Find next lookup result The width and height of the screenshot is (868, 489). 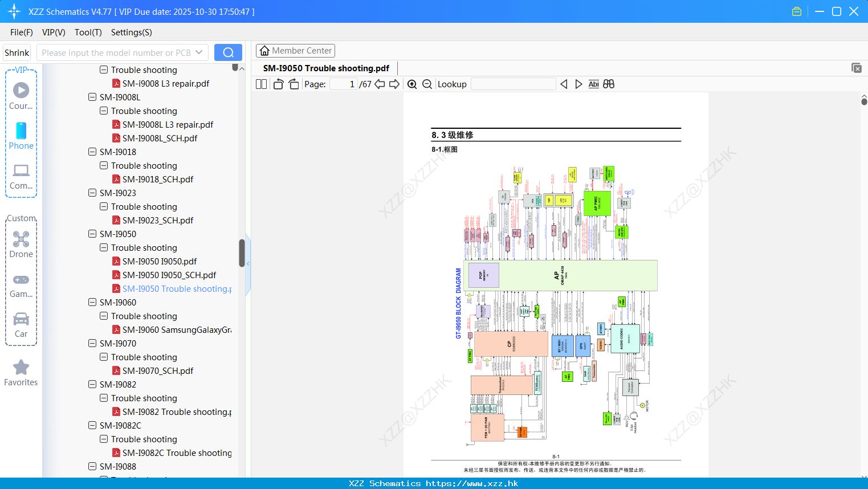[x=578, y=84]
